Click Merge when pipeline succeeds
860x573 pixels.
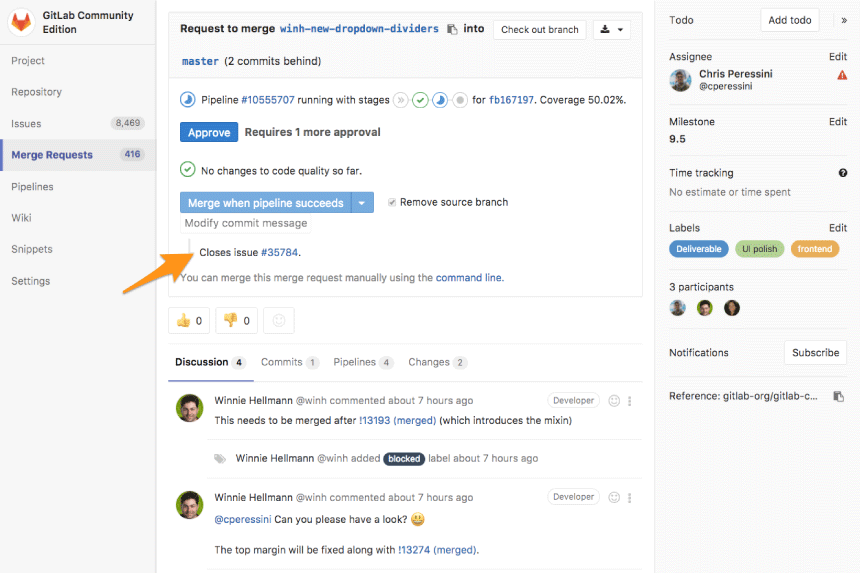tap(265, 203)
